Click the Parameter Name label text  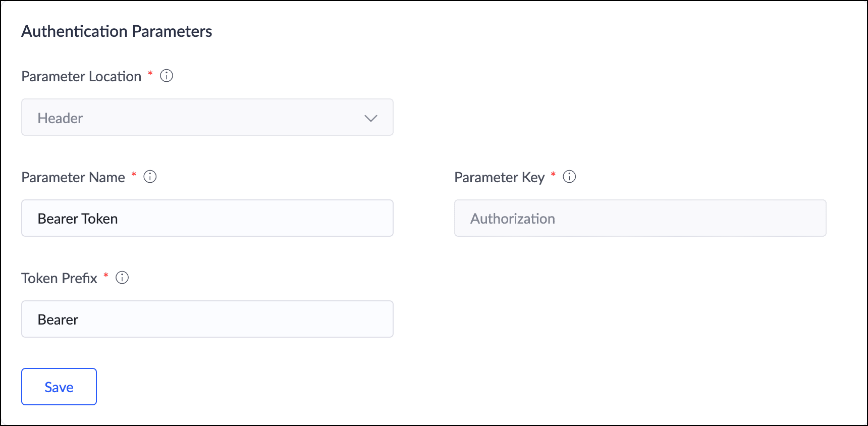coord(73,177)
